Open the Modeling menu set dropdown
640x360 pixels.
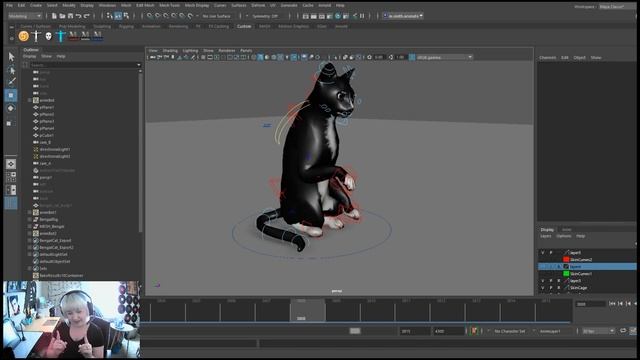pos(25,16)
